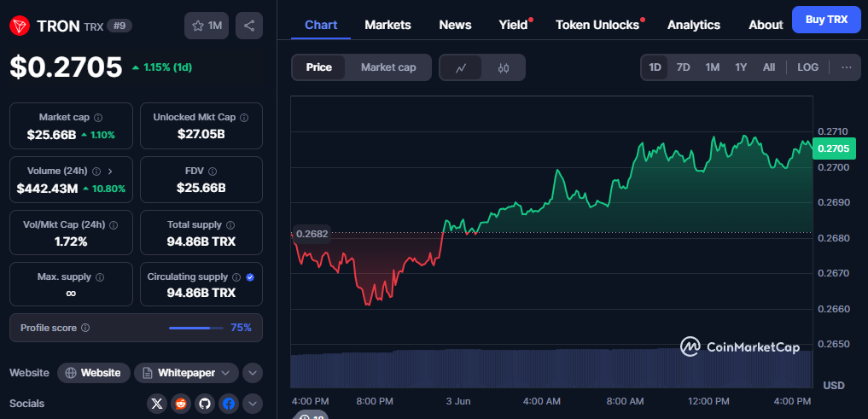The image size is (868, 419).
Task: Click the TRX ticker symbol text
Action: [93, 26]
